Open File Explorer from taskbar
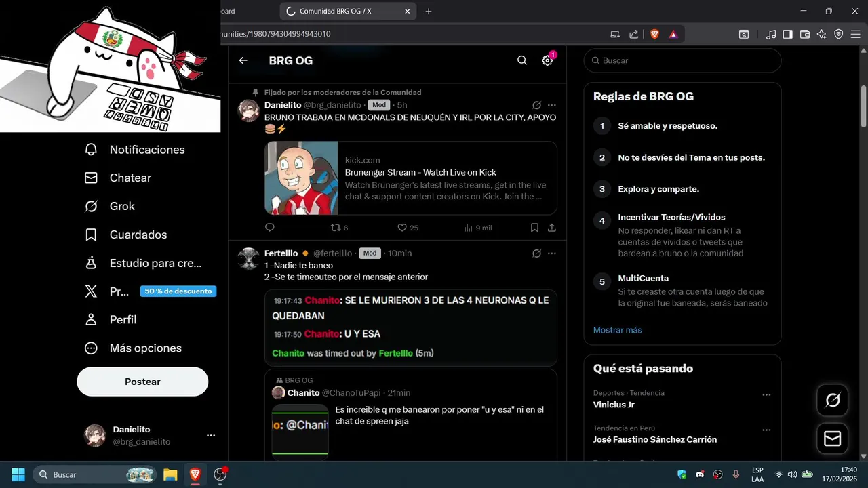 [x=170, y=474]
